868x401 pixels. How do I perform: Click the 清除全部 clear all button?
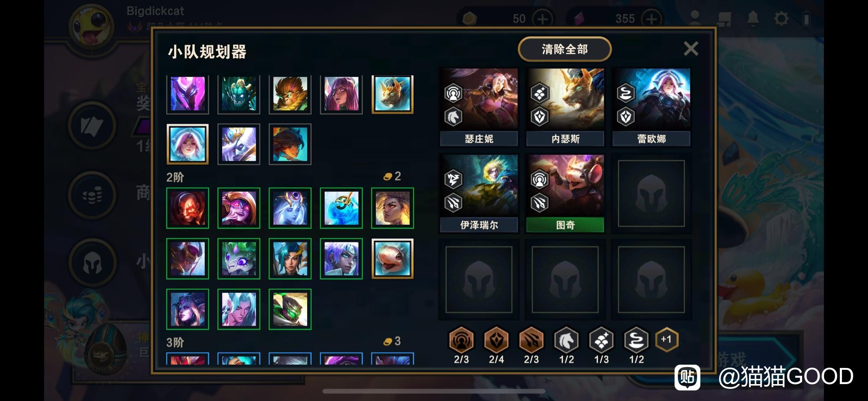[x=565, y=49]
